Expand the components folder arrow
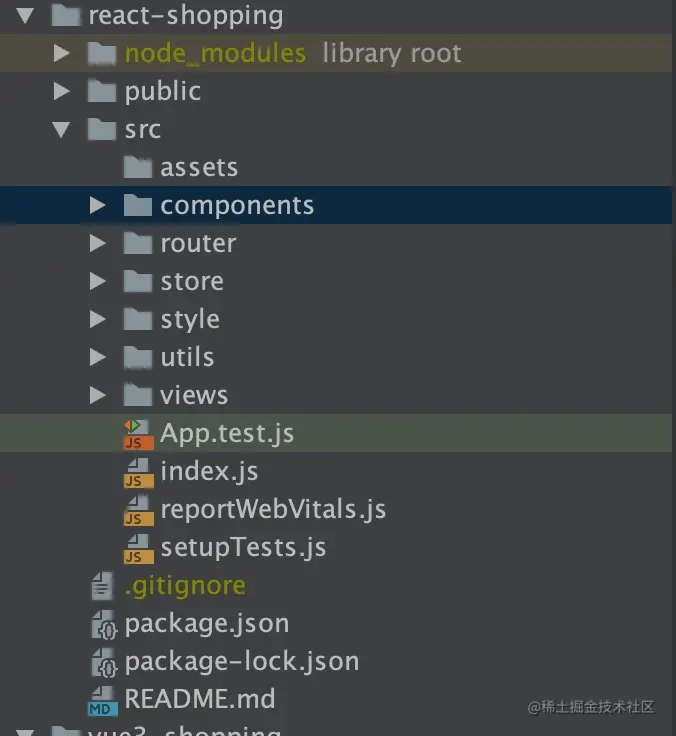 tap(97, 205)
